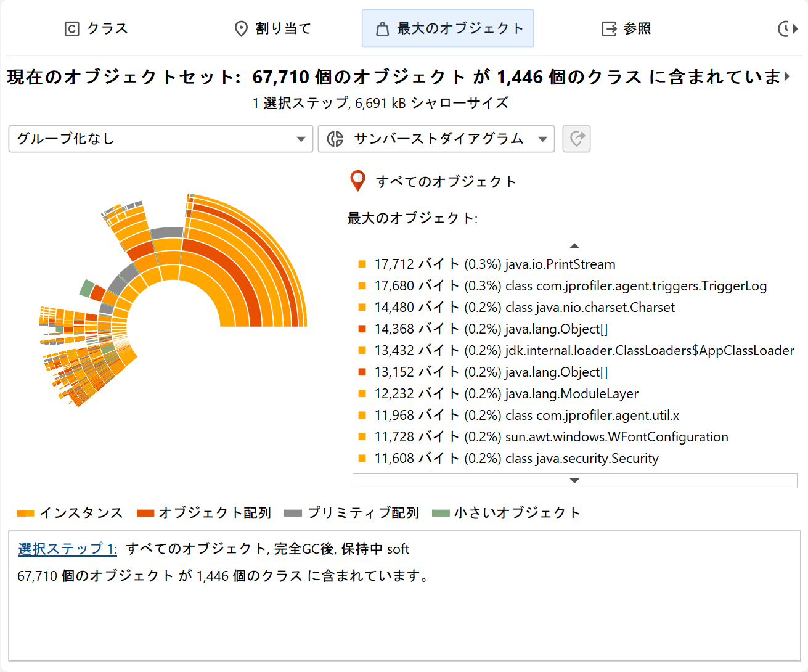
Task: Click the clock icon at far right of tabs
Action: (785, 29)
